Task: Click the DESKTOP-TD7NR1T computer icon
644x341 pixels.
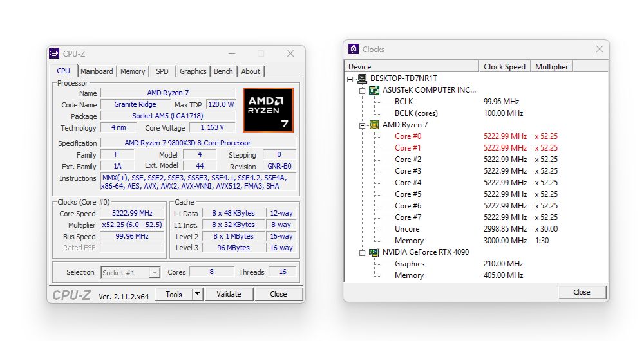Action: pyautogui.click(x=362, y=78)
